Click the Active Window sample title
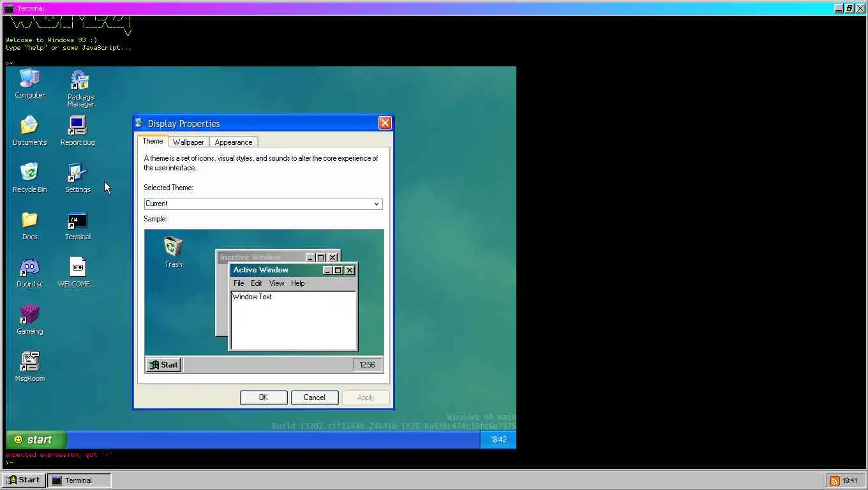Viewport: 868px width, 490px height. 261,270
